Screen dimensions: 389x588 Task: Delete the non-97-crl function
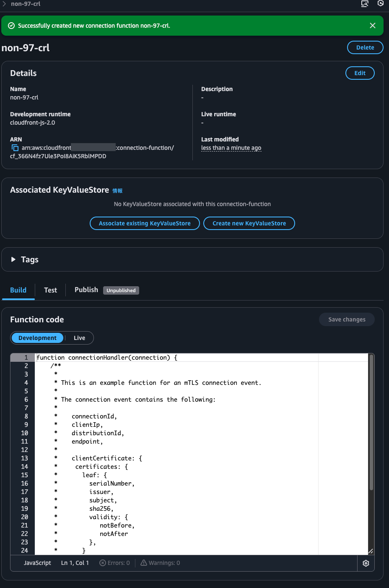[x=365, y=47]
